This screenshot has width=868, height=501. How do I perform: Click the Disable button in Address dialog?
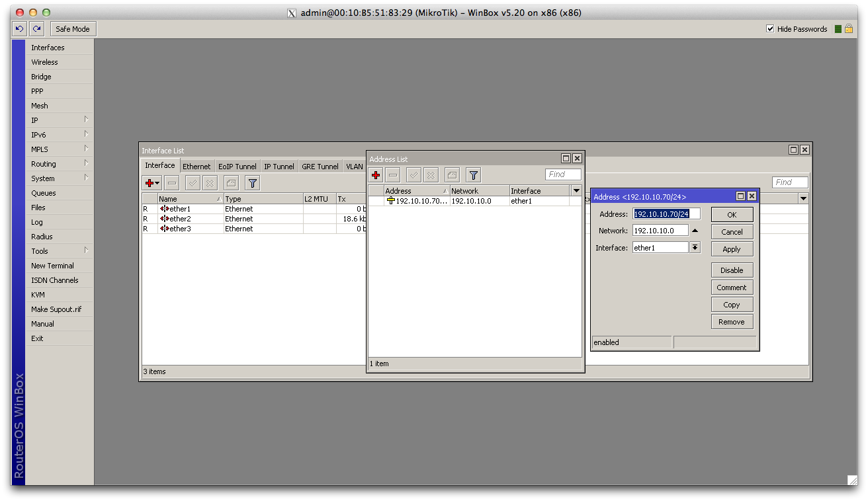[x=732, y=270]
